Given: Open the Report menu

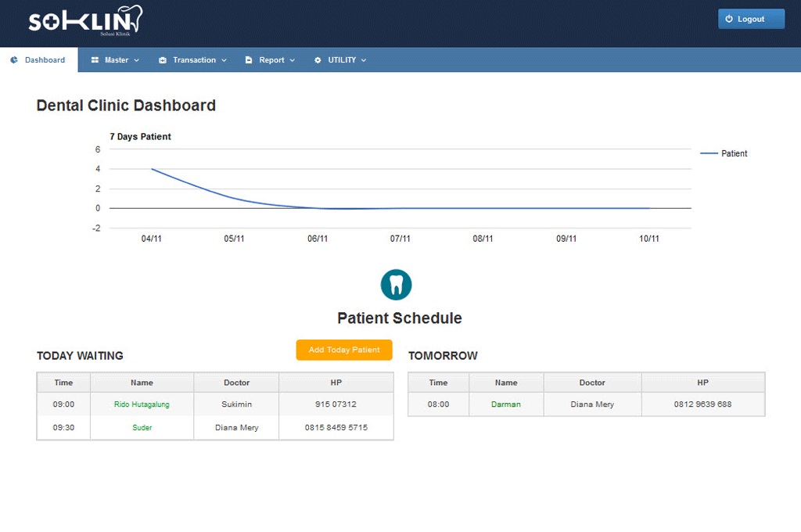Looking at the screenshot, I should (271, 60).
